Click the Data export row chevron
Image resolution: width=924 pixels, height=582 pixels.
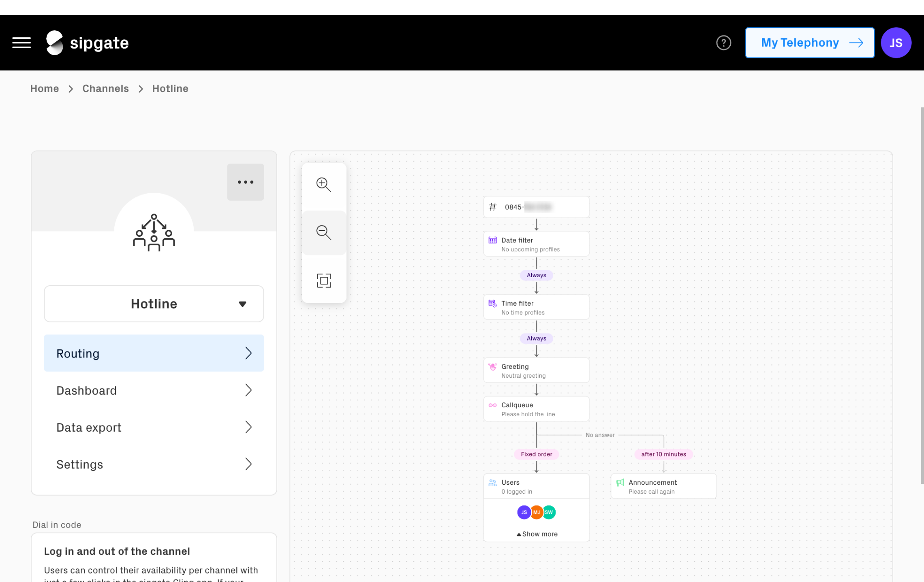[x=248, y=427]
